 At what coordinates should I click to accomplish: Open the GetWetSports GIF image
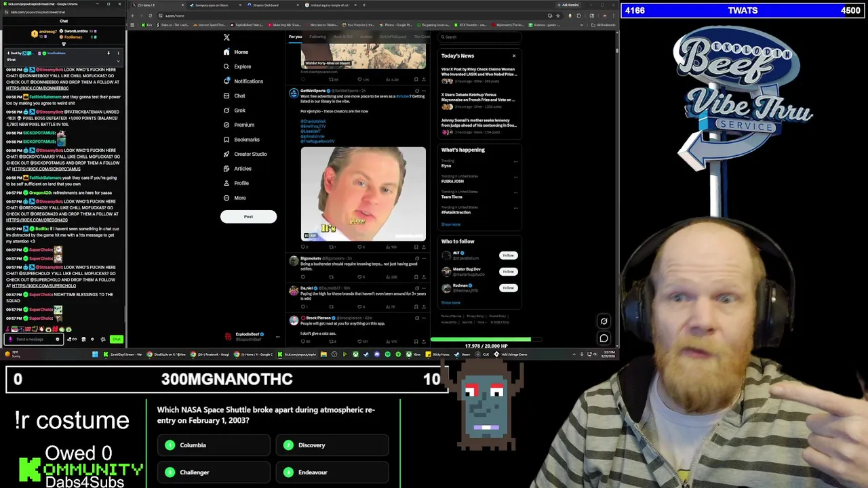point(363,194)
